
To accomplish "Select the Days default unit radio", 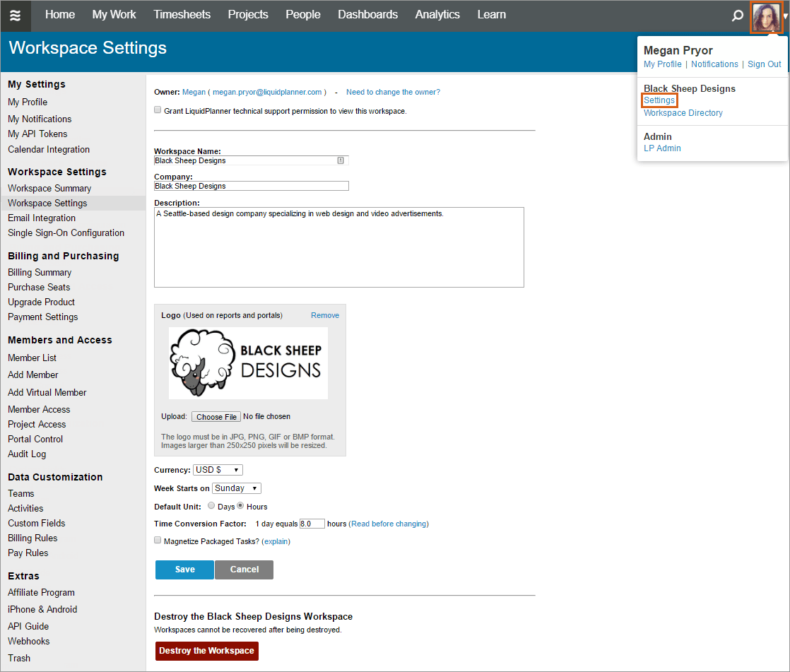I will (211, 506).
